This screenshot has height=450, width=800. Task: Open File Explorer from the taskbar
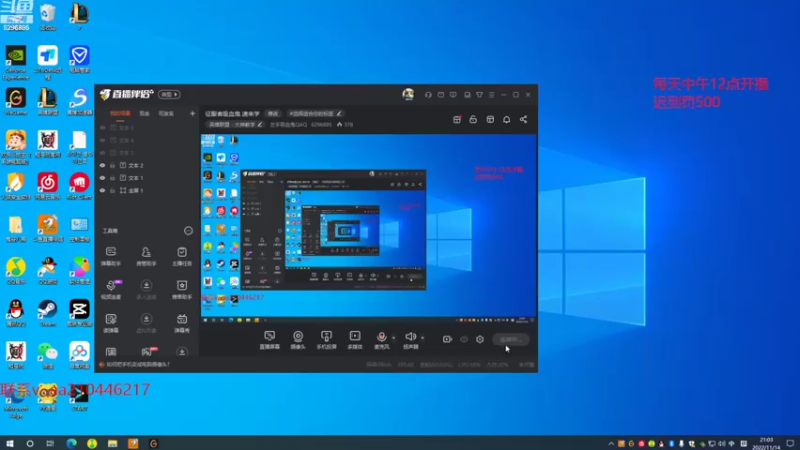tap(112, 443)
